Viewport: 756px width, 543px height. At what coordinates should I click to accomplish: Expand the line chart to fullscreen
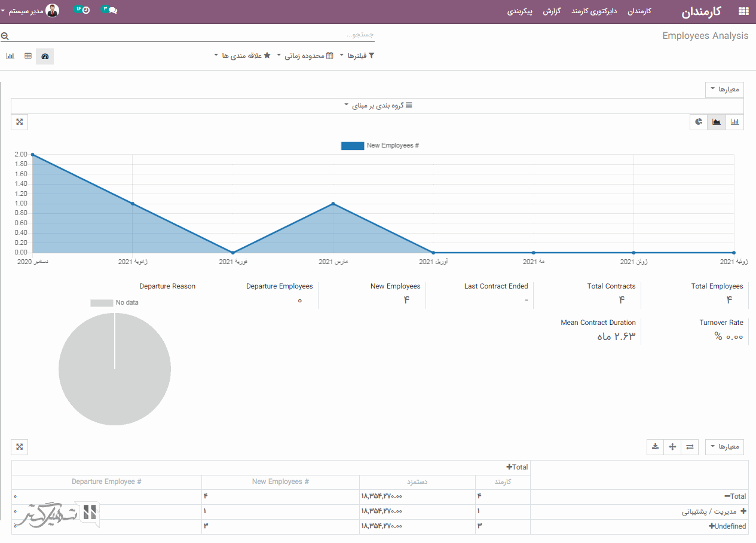[20, 122]
